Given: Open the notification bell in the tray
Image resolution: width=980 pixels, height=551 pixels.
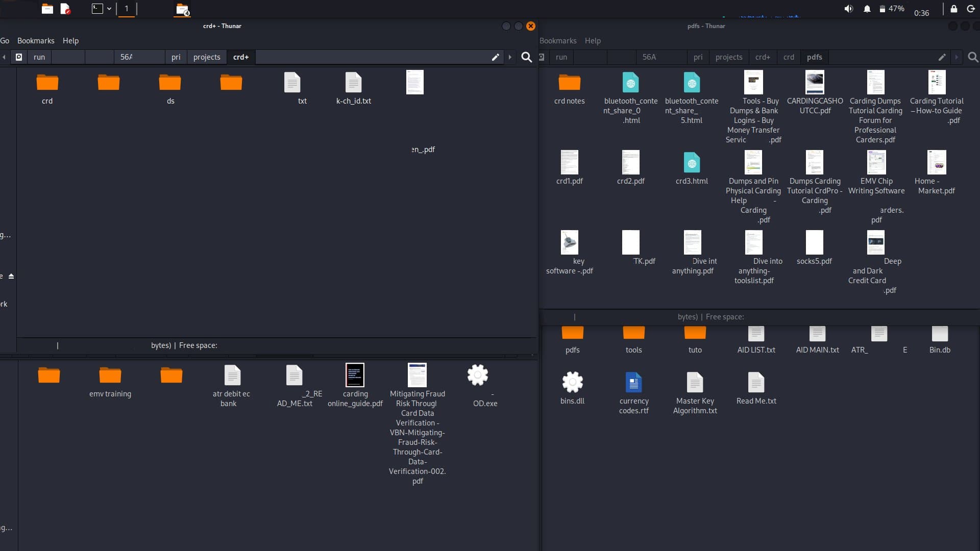Looking at the screenshot, I should [867, 9].
